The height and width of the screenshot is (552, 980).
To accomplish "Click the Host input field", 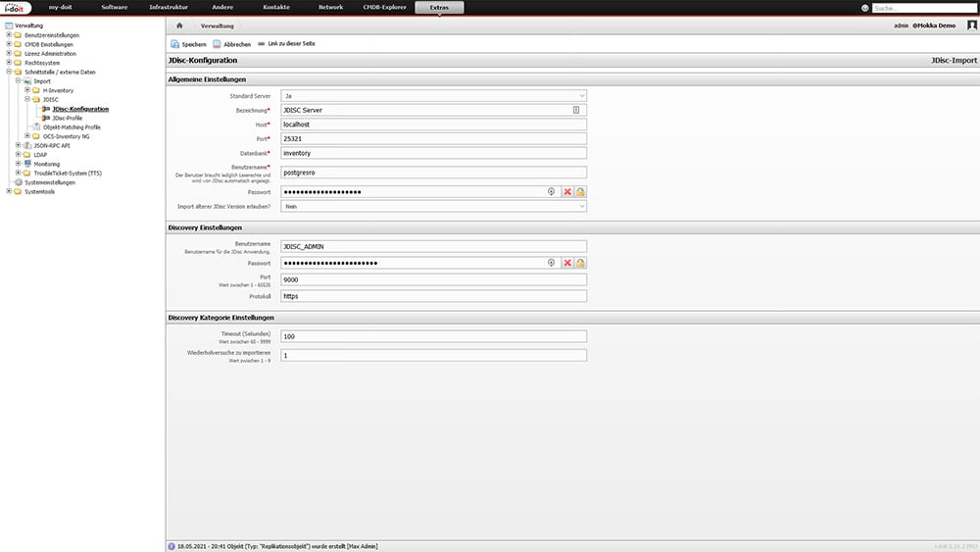I will point(434,125).
